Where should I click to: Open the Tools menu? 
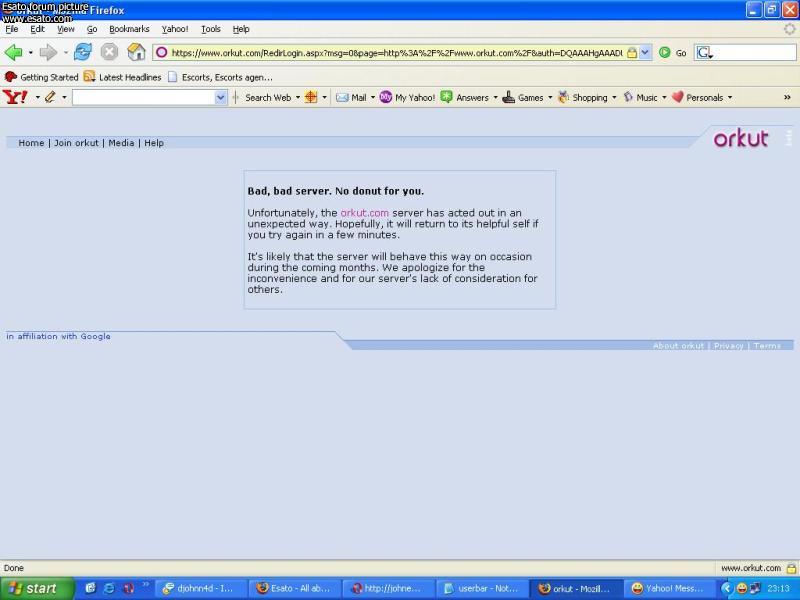pos(210,29)
